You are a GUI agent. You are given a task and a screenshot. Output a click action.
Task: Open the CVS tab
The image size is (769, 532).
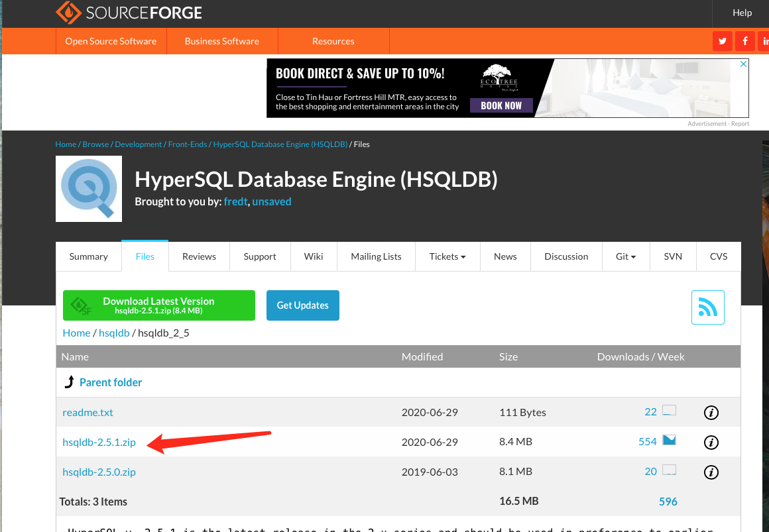[719, 256]
